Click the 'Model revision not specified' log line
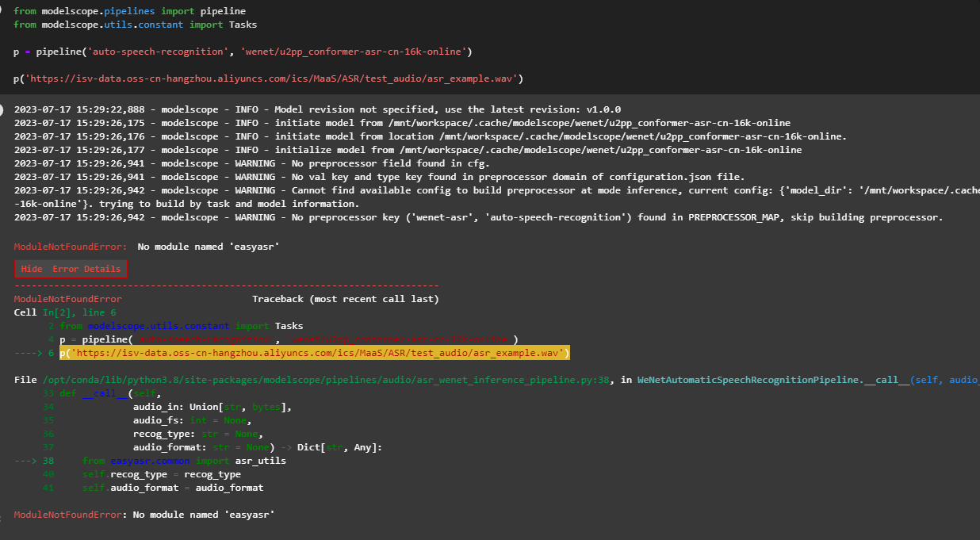Viewport: 980px width, 540px height. click(317, 109)
